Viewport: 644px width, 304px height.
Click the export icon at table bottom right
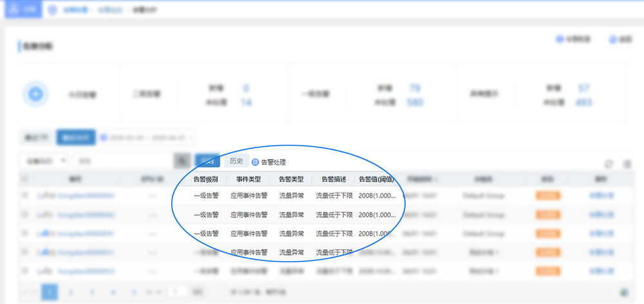(x=623, y=292)
